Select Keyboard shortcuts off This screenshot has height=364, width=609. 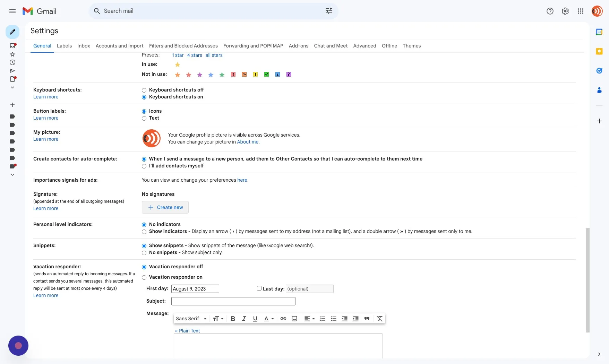coord(144,90)
